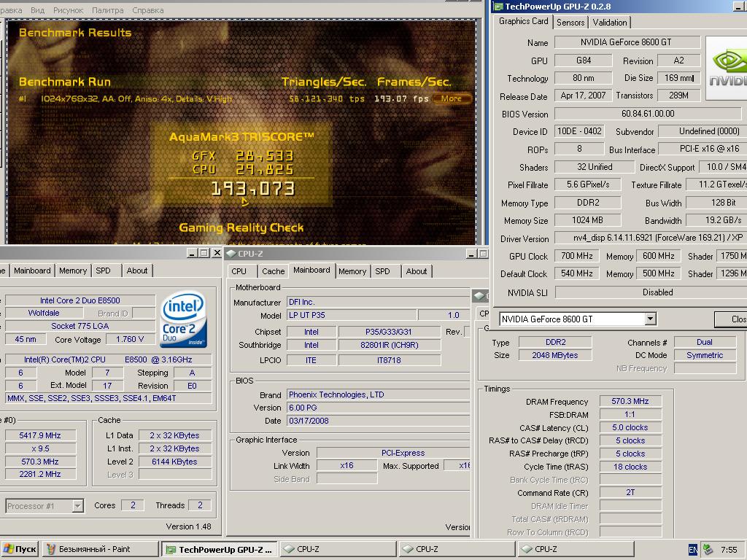
Task: Click the motherboard model LP UT P35 field
Action: (351, 315)
